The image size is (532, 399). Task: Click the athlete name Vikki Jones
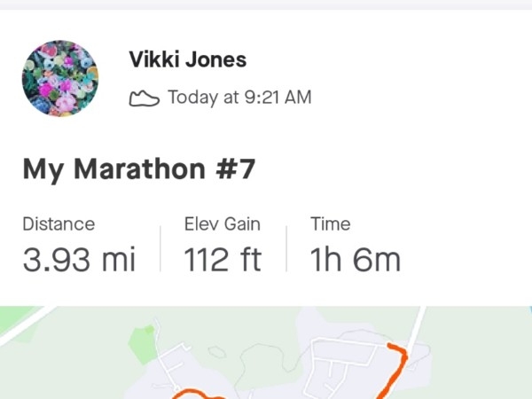[x=188, y=59]
